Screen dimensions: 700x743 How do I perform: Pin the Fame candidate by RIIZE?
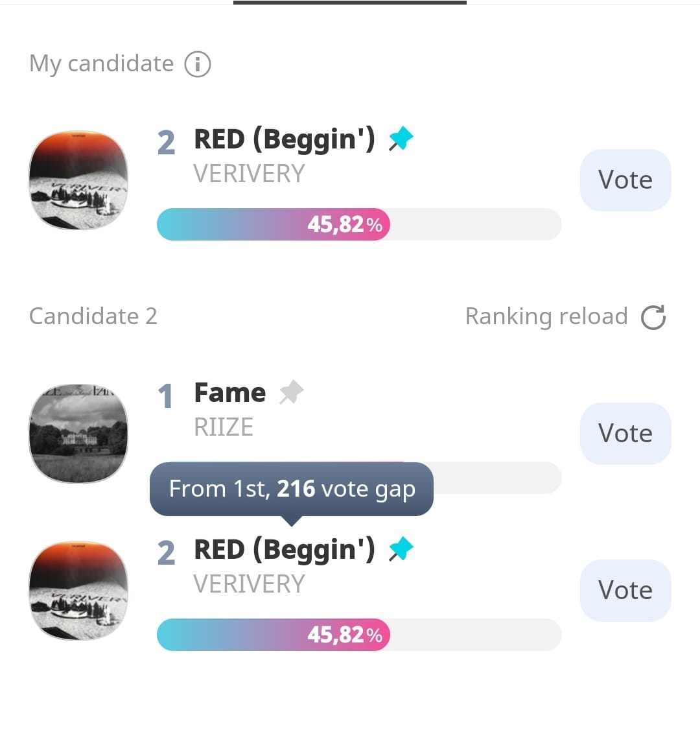tap(291, 392)
